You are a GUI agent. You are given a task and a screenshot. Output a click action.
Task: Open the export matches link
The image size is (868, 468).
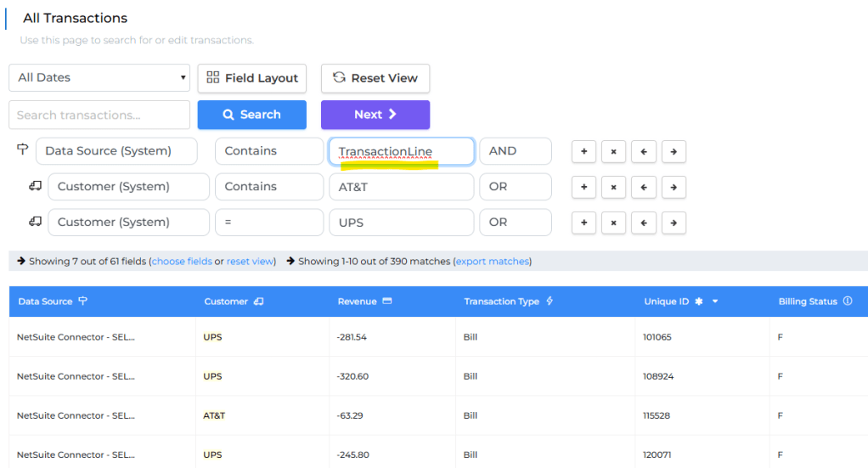point(492,262)
